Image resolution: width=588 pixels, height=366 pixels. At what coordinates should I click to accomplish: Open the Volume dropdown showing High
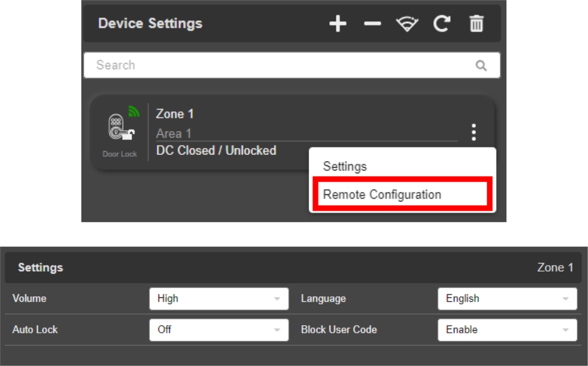[x=219, y=299]
